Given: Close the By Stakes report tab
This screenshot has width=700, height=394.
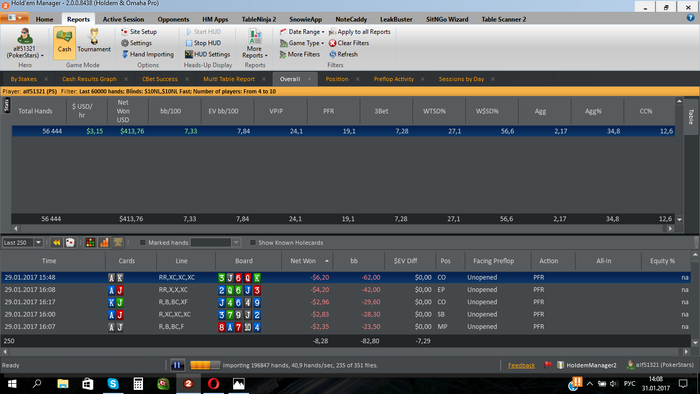Looking at the screenshot, I should (46, 79).
